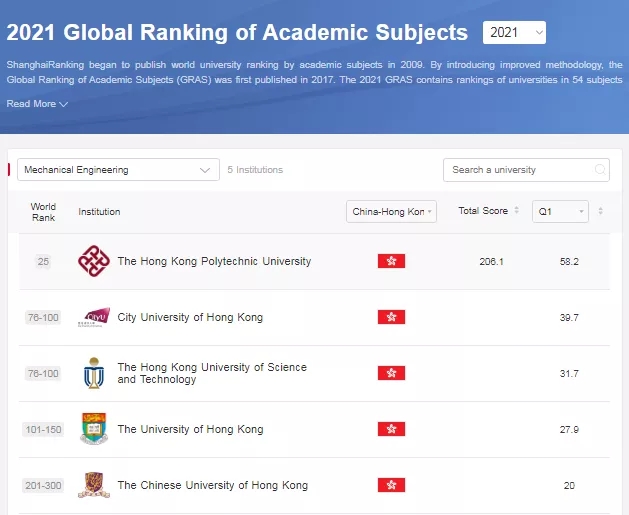The width and height of the screenshot is (629, 515).
Task: Select the 201-300 world rank badge
Action: (43, 486)
